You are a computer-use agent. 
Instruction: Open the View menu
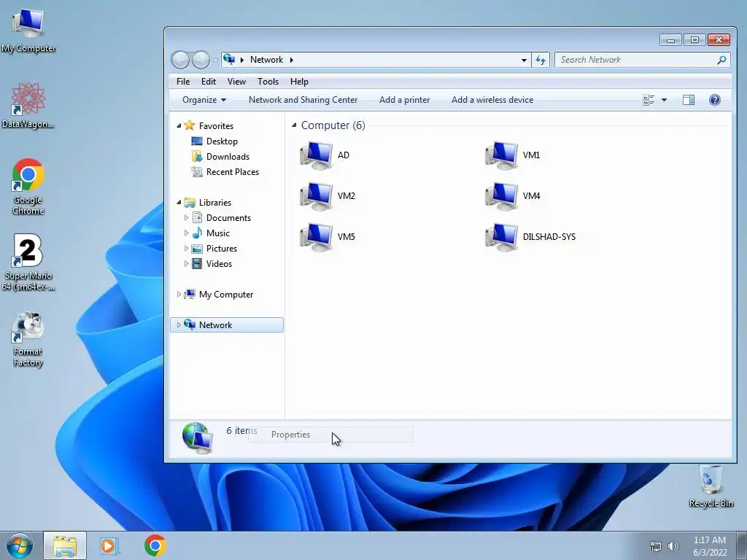[x=236, y=82]
